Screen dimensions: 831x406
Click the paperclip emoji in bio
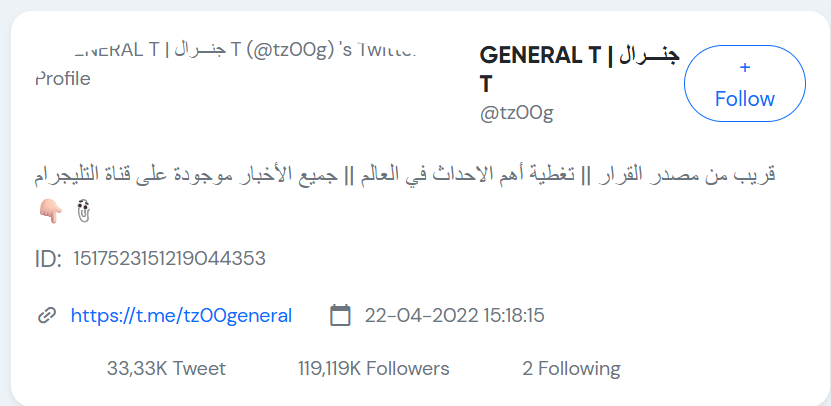83,211
